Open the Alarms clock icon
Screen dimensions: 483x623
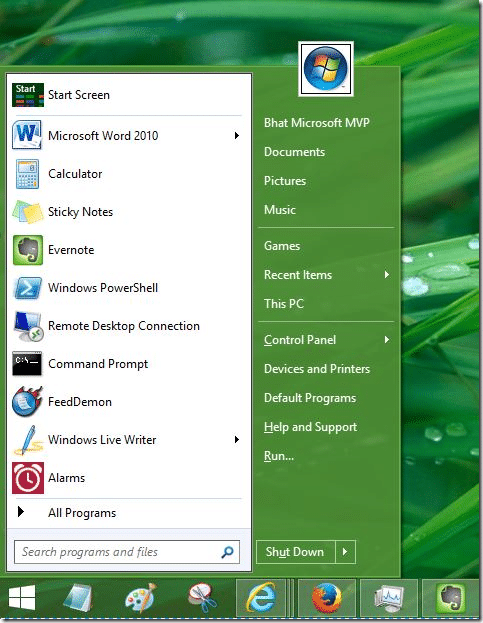pos(27,478)
